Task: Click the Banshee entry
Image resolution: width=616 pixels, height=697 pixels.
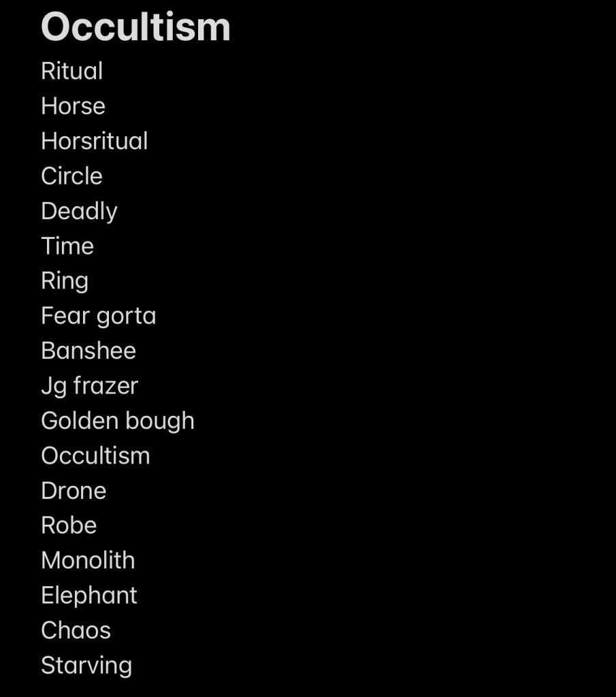Action: coord(88,351)
